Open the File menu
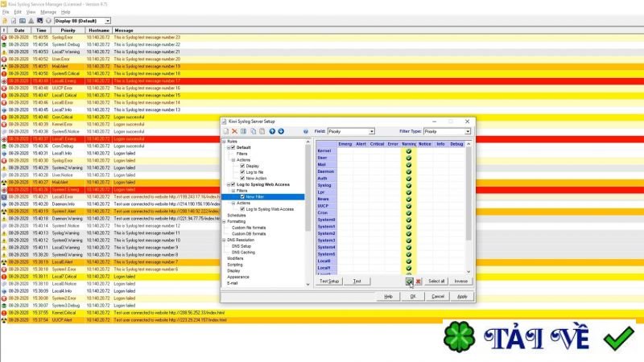The width and height of the screenshot is (644, 362). tap(6, 12)
